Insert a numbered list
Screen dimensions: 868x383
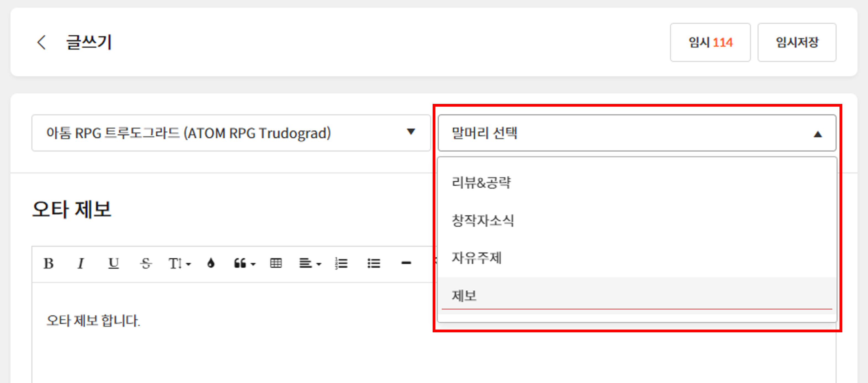tap(341, 263)
